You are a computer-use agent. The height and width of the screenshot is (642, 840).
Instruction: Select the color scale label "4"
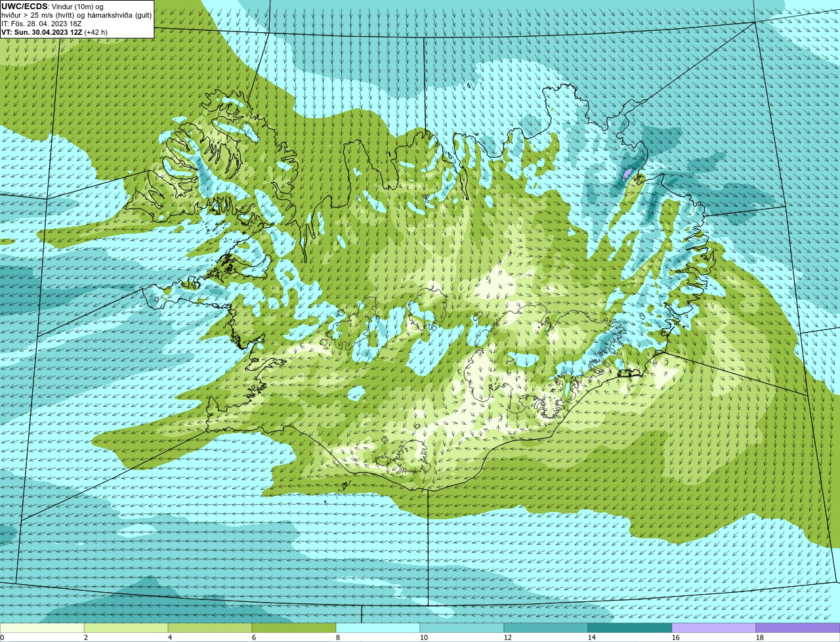170,637
